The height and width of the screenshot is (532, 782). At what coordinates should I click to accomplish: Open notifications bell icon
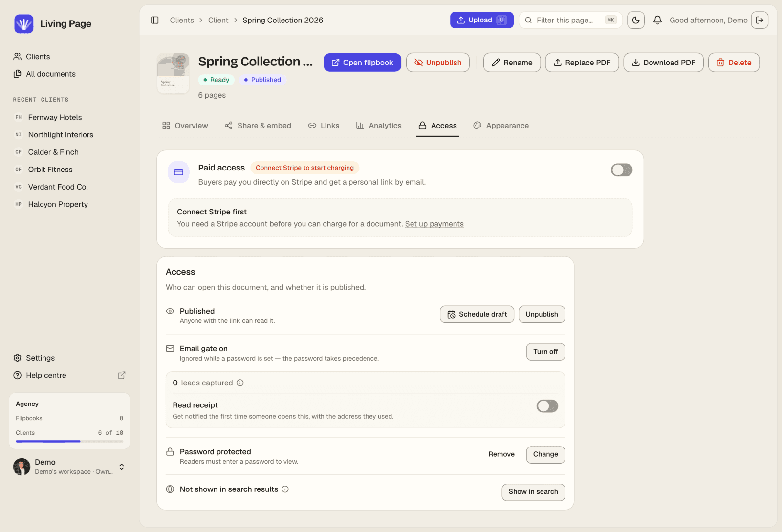[658, 20]
